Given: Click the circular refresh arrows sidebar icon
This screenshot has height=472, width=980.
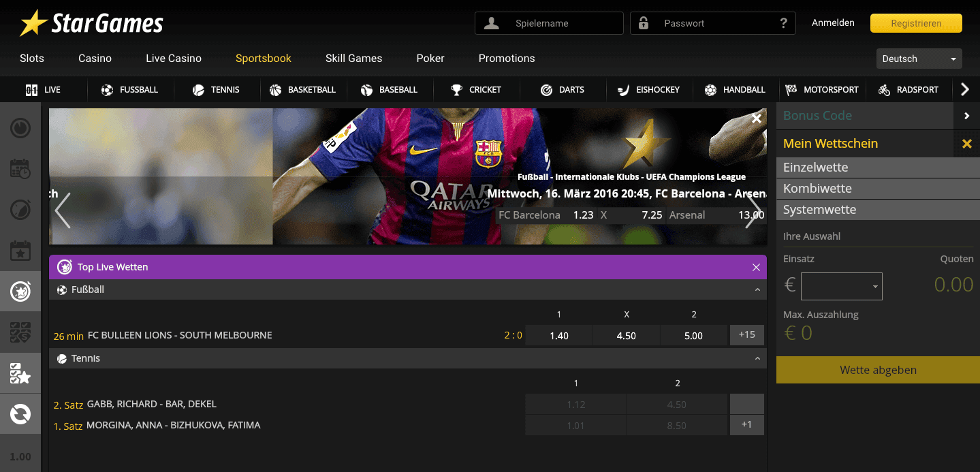Looking at the screenshot, I should click(20, 413).
